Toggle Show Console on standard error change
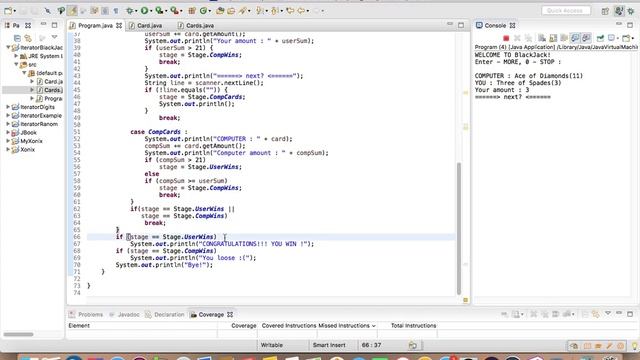This screenshot has width=640, height=360. point(586,38)
